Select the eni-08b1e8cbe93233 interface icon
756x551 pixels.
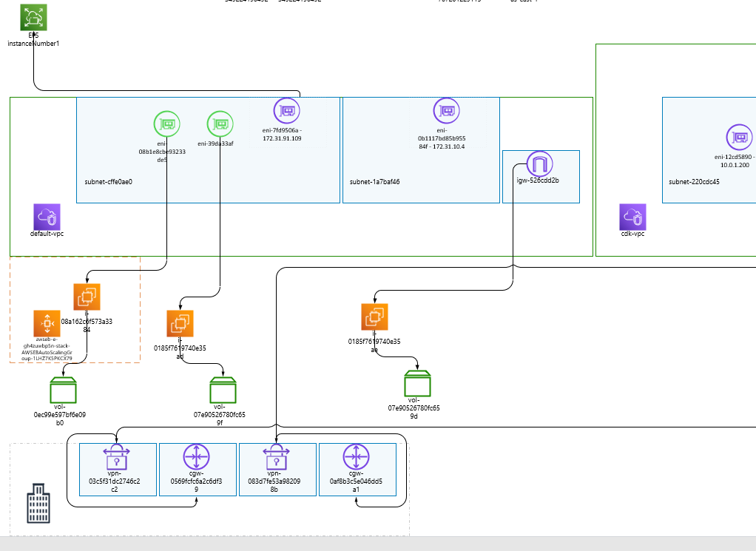167,124
